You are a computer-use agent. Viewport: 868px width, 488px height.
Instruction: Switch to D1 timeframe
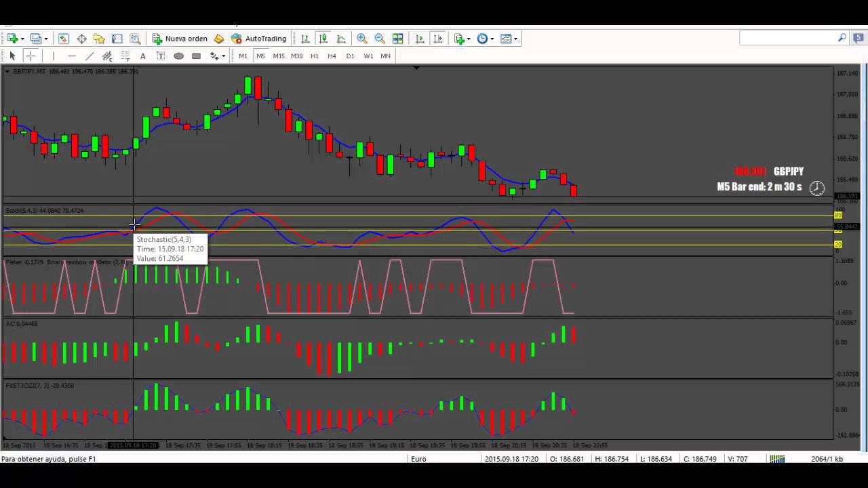coord(350,56)
